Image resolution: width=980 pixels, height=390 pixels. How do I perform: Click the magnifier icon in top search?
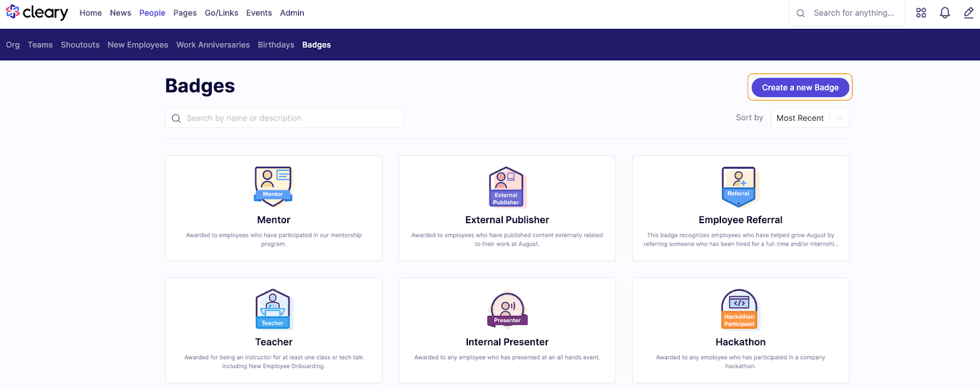(801, 13)
